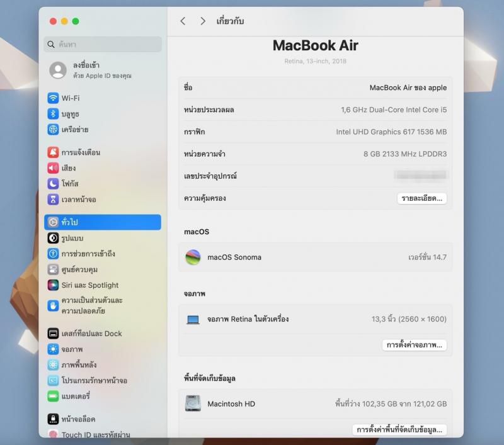The image size is (504, 445).
Task: Select the แบตเตอรี่ sidebar label
Action: click(x=76, y=396)
